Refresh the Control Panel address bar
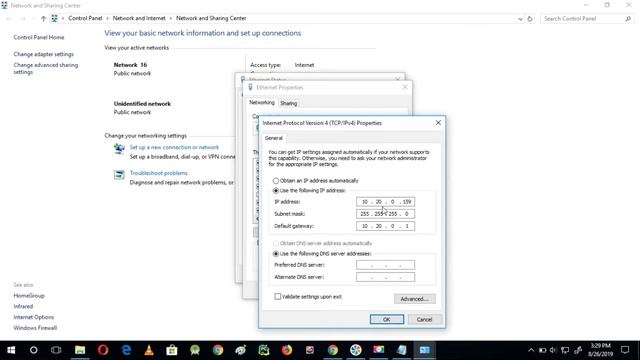640x360 pixels. click(530, 18)
